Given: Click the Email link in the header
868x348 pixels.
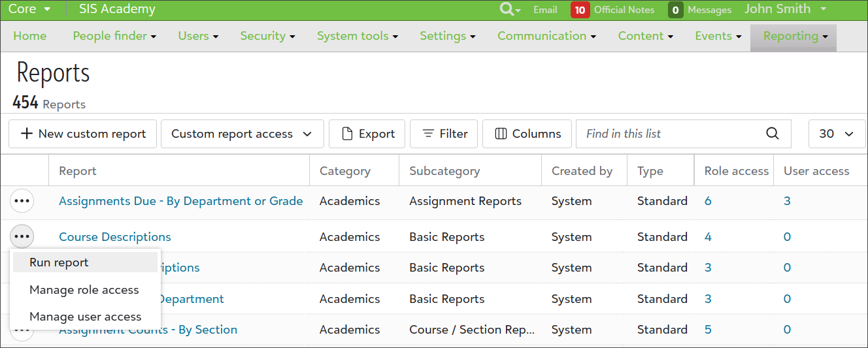Looking at the screenshot, I should click(x=545, y=10).
